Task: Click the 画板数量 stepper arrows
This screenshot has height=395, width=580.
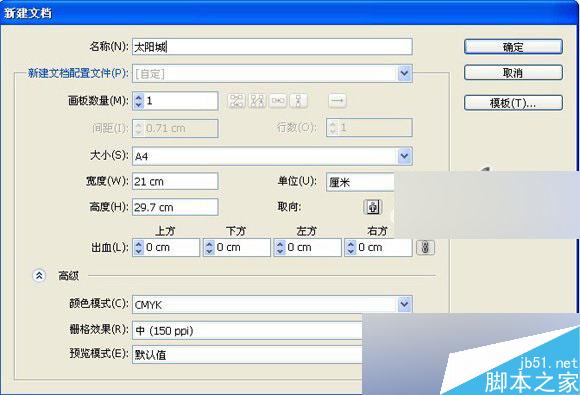Action: [138, 101]
